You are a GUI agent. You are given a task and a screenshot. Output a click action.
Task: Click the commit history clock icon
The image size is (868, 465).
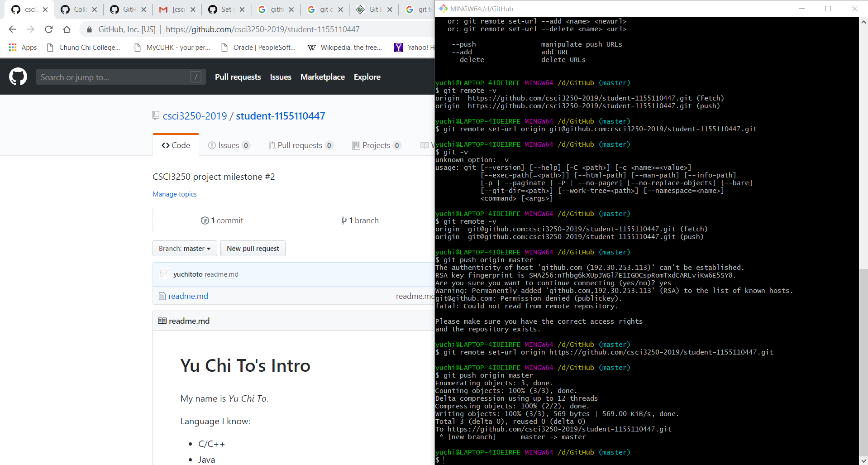coord(205,221)
